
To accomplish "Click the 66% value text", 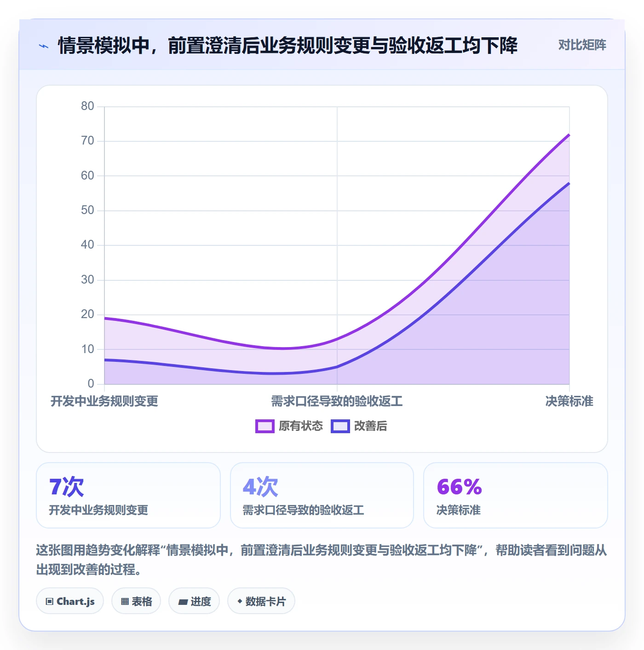I will pos(459,487).
